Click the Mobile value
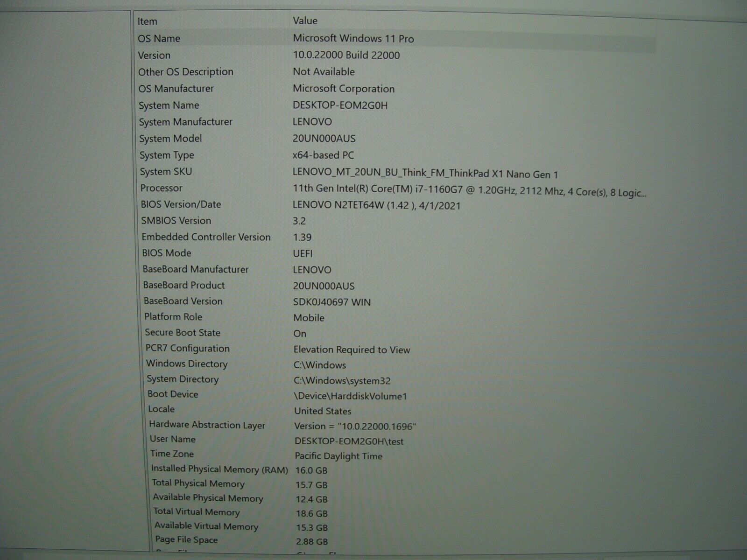Image resolution: width=747 pixels, height=560 pixels. pos(309,318)
